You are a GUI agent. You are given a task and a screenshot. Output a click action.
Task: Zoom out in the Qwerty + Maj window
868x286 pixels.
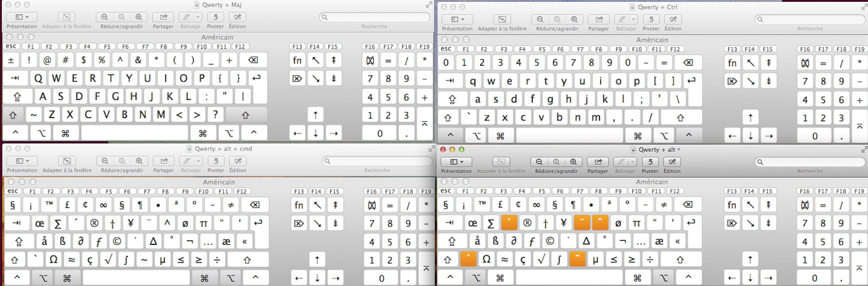(x=105, y=17)
